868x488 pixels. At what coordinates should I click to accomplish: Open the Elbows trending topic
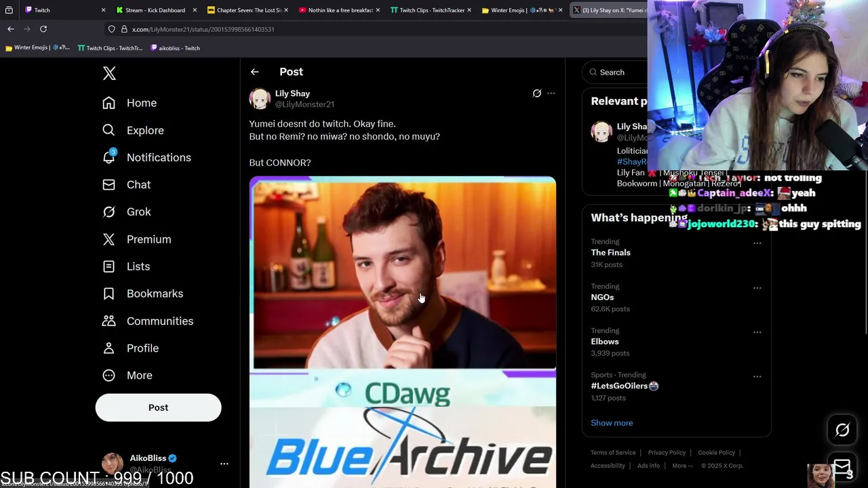[605, 342]
